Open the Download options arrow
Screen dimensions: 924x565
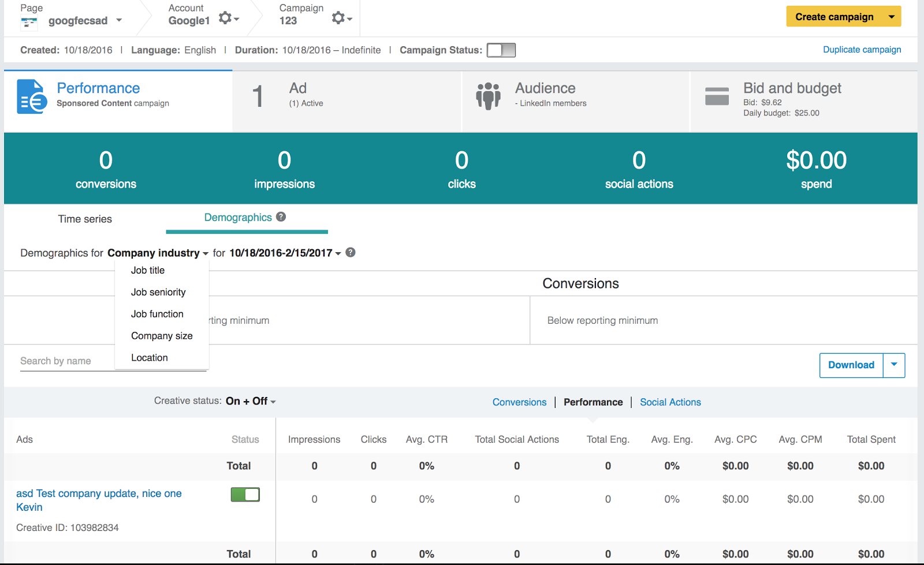pyautogui.click(x=894, y=365)
